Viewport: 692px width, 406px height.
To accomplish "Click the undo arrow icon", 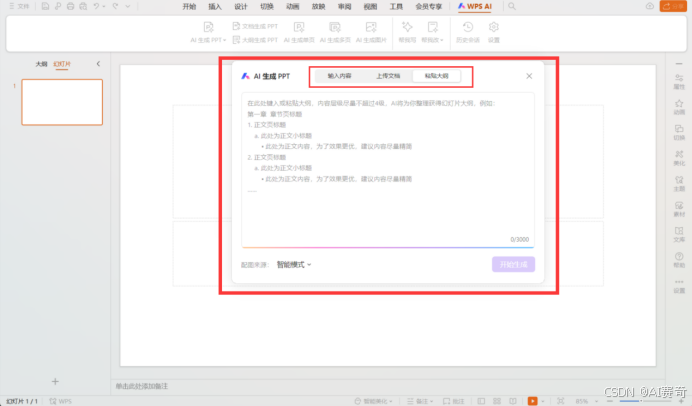I will pos(96,6).
